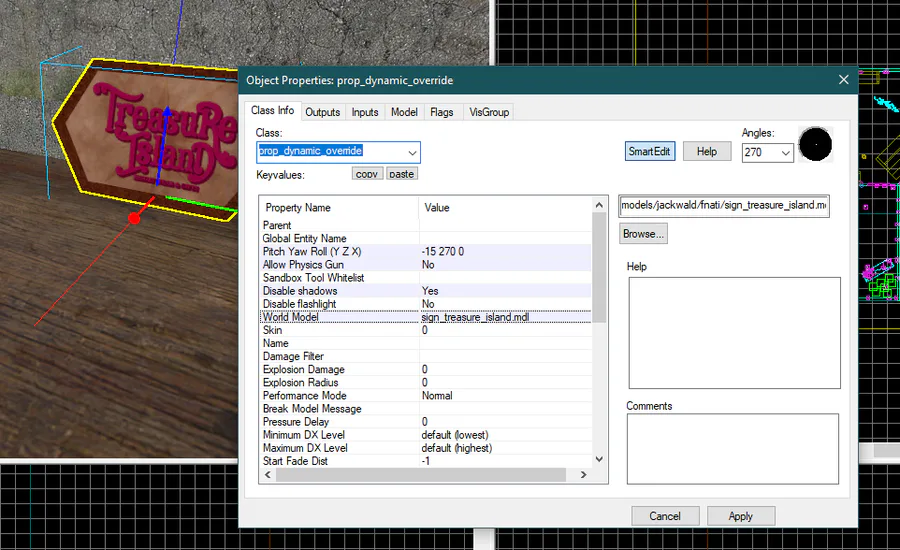Viewport: 900px width, 550px height.
Task: Select the Maximum DX Level row
Action: (x=425, y=448)
